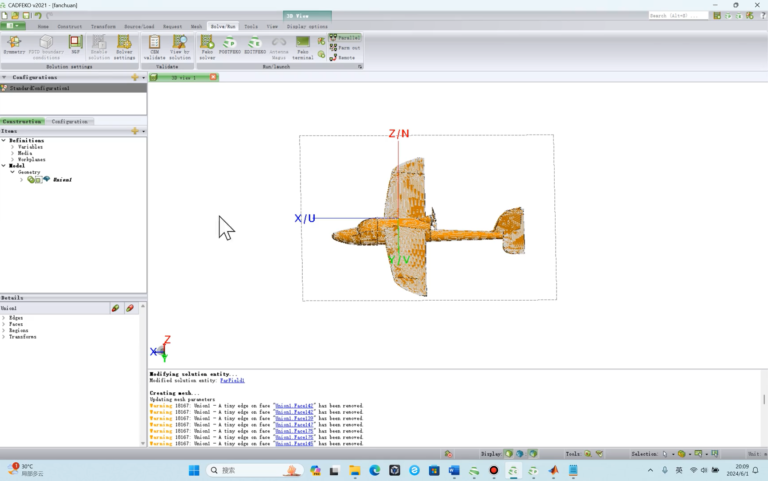Open dropdown arrow beside Configurations plus
The image size is (768, 481).
pos(144,77)
